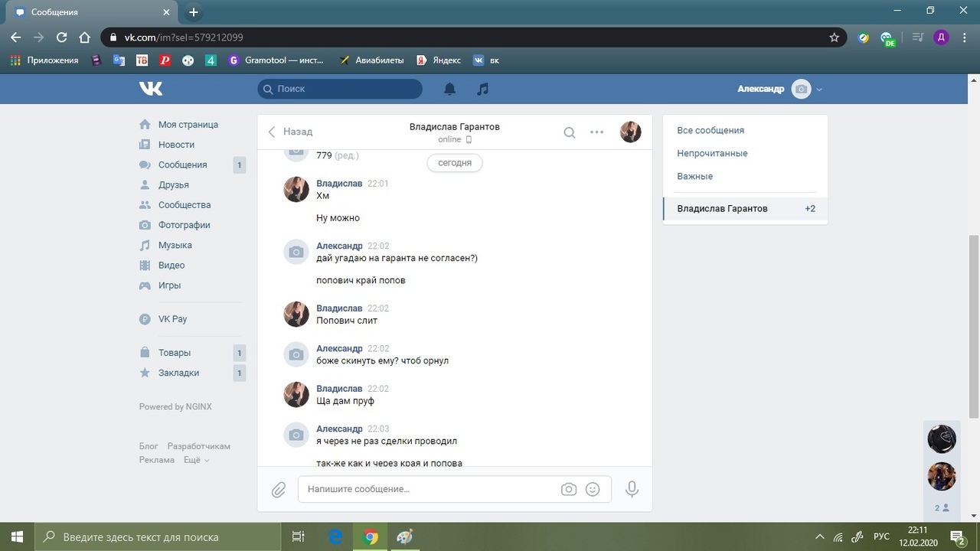Viewport: 980px width, 551px height.
Task: Search within the conversation using magnifier icon
Action: [x=570, y=132]
